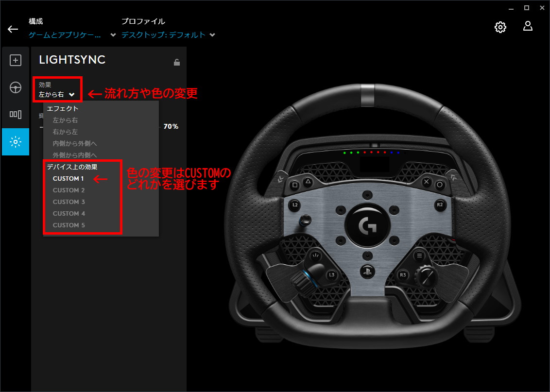Open the steering wheel settings sidebar tab

click(16, 87)
